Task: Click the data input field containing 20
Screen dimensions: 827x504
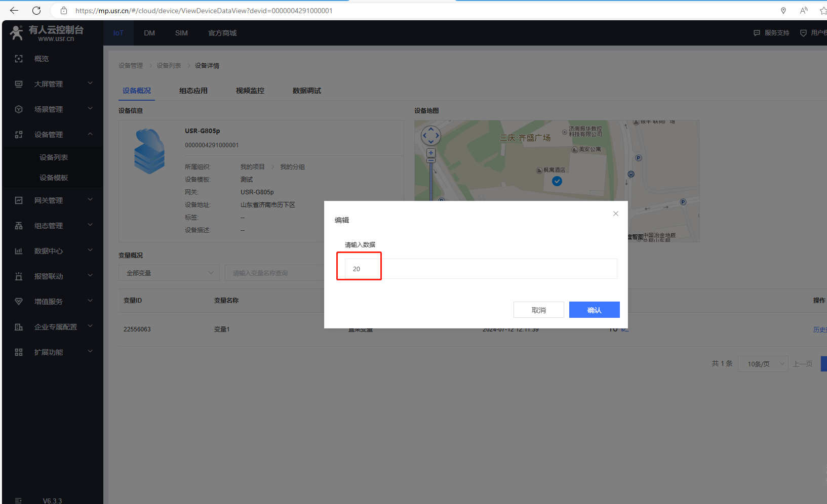Action: click(480, 269)
